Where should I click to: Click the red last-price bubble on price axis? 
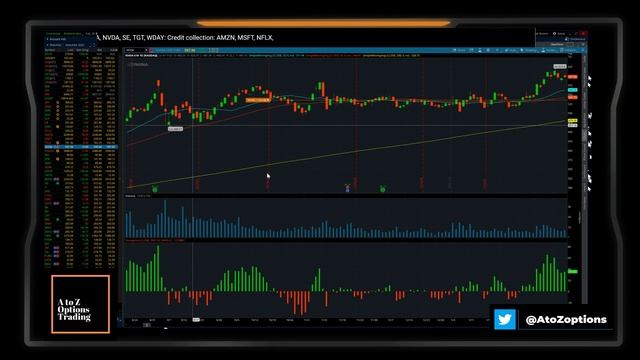click(573, 77)
